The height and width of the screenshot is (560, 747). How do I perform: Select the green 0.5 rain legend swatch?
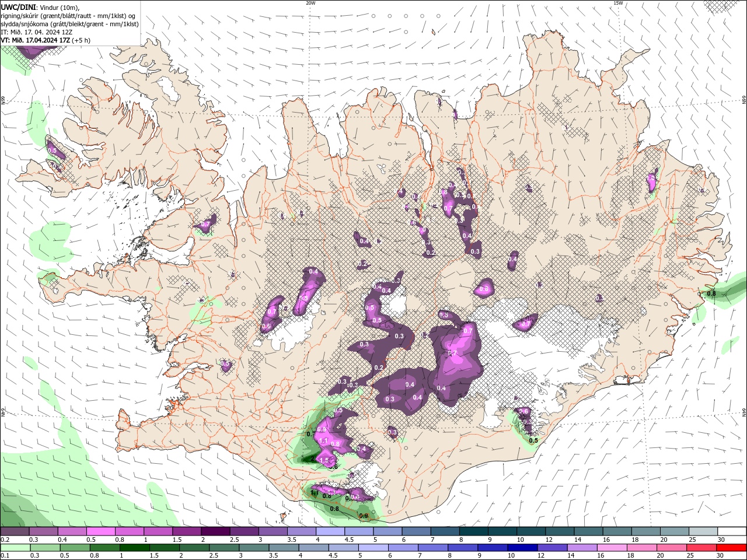point(75,548)
